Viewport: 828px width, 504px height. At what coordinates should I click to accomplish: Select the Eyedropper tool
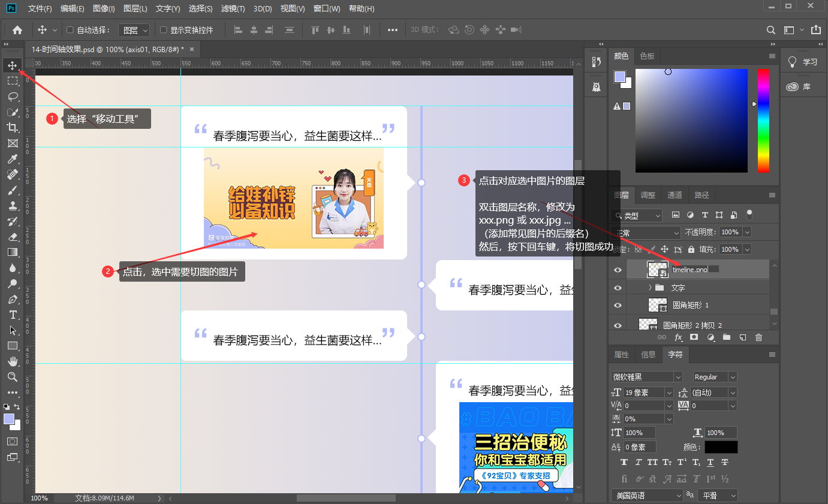[x=13, y=159]
